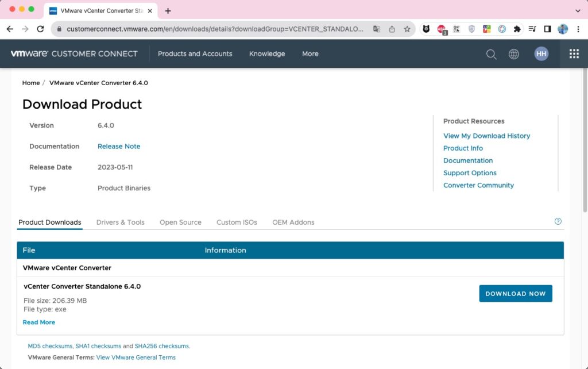Click the page vertical scrollbar
Viewport: 588px width, 369px height.
[x=585, y=141]
